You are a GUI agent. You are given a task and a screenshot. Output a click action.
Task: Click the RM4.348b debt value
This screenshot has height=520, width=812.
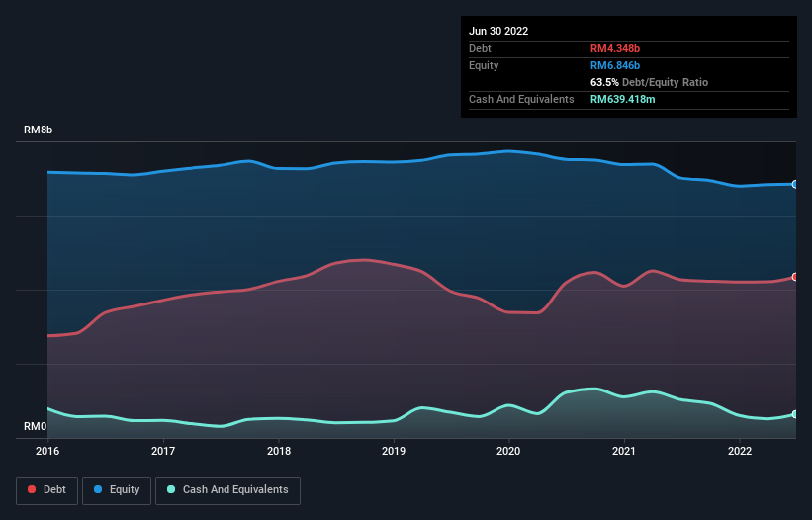pyautogui.click(x=615, y=48)
